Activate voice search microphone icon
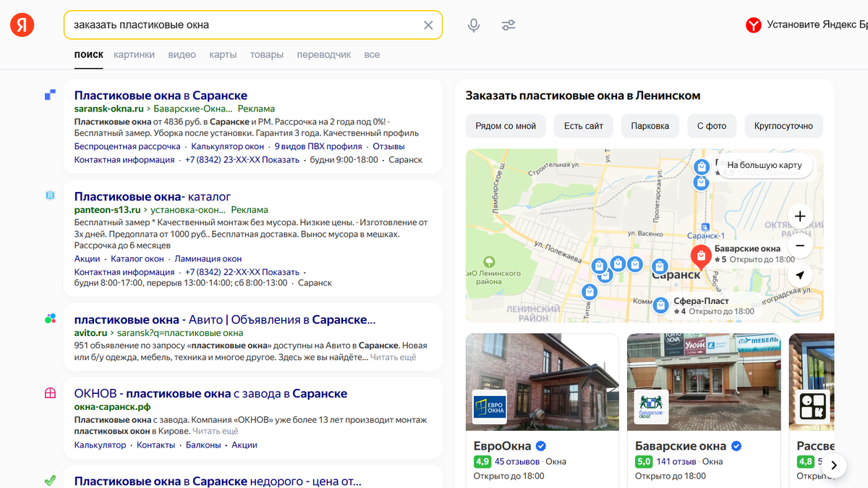The height and width of the screenshot is (488, 868). (473, 24)
